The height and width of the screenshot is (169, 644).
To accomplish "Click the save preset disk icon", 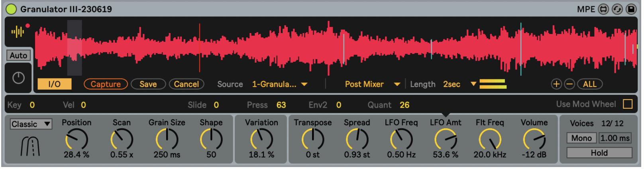I will (631, 9).
